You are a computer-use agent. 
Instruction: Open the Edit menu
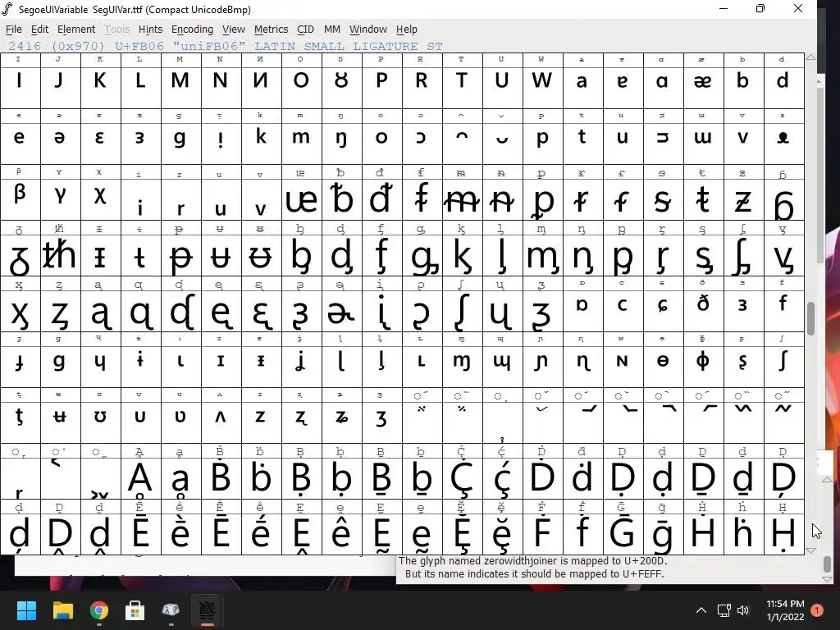coord(39,30)
